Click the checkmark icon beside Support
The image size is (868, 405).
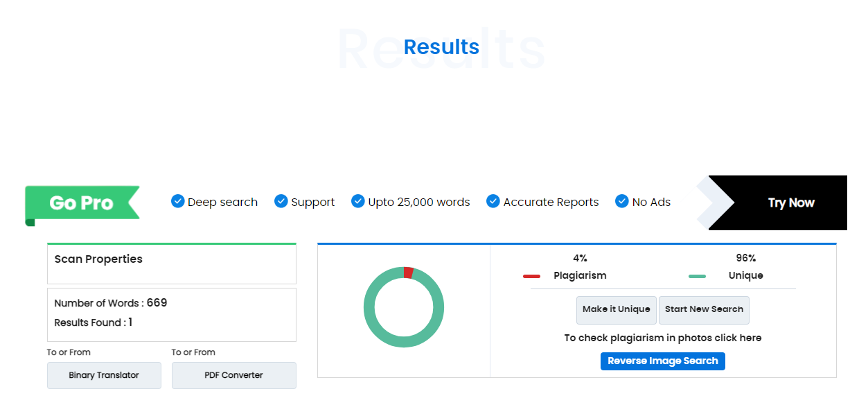click(x=281, y=202)
